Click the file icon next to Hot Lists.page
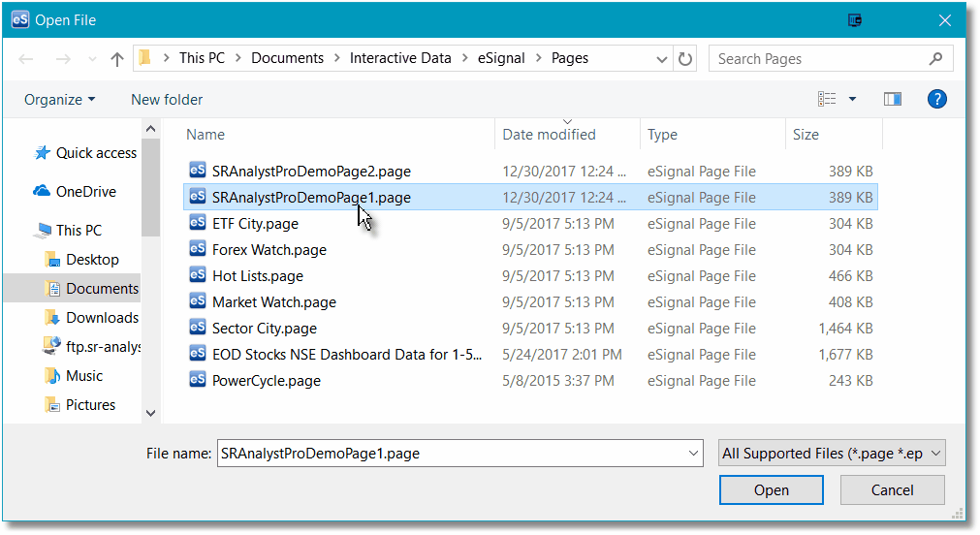Image resolution: width=980 pixels, height=535 pixels. (198, 275)
